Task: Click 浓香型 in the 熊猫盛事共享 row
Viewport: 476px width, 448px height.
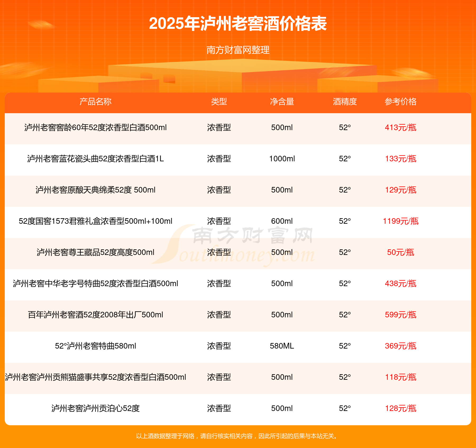Action: click(x=219, y=377)
